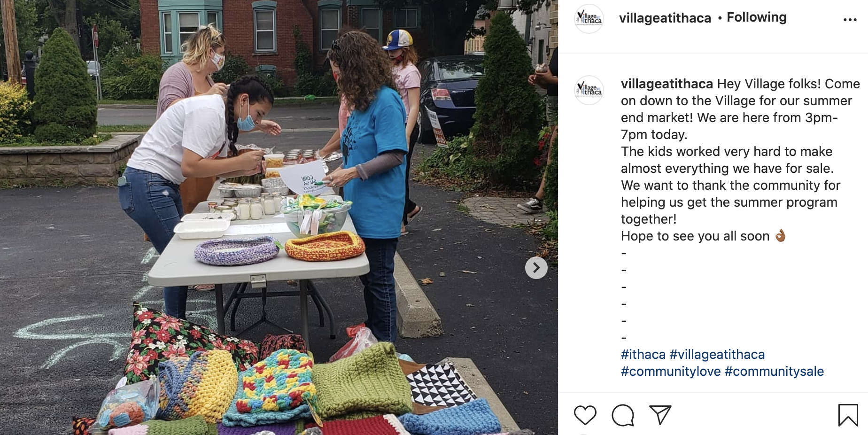Go to the next photo with arrow

point(536,268)
